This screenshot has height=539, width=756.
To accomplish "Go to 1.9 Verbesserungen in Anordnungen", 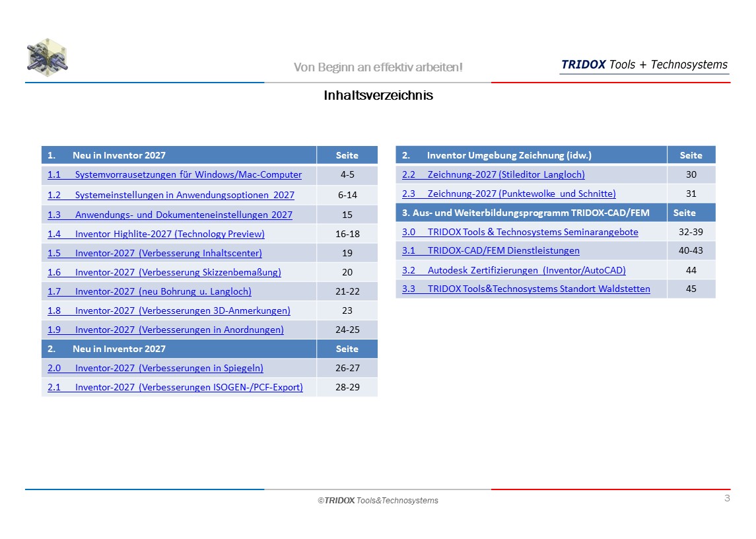I will point(165,330).
